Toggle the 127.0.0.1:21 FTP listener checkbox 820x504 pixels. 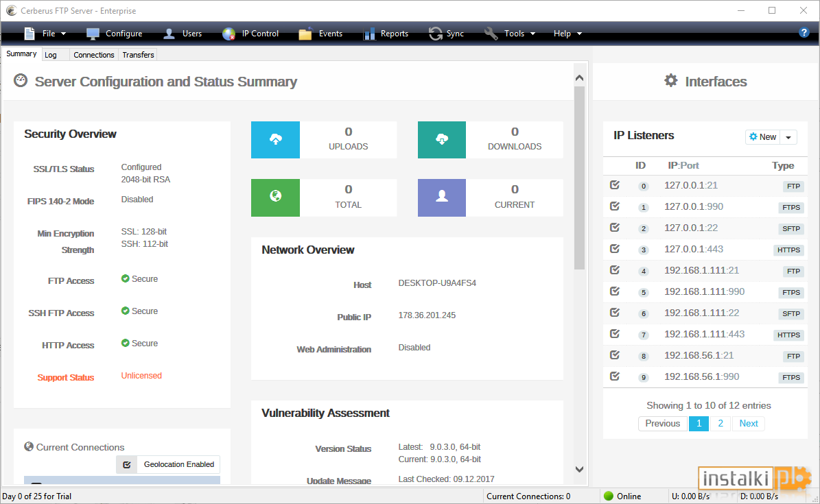[x=615, y=185]
